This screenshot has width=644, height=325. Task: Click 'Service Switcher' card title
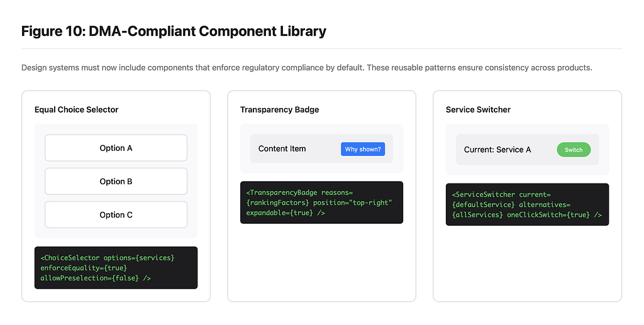tap(478, 109)
